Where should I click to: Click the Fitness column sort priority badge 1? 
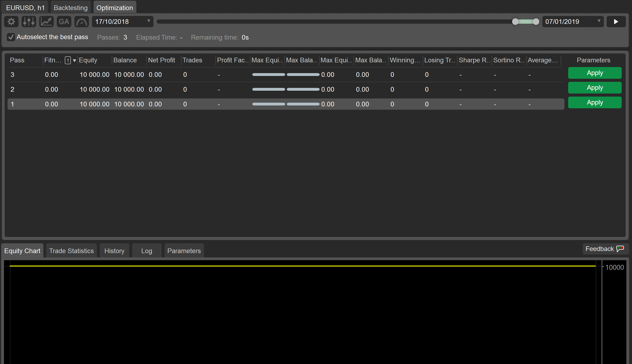68,60
